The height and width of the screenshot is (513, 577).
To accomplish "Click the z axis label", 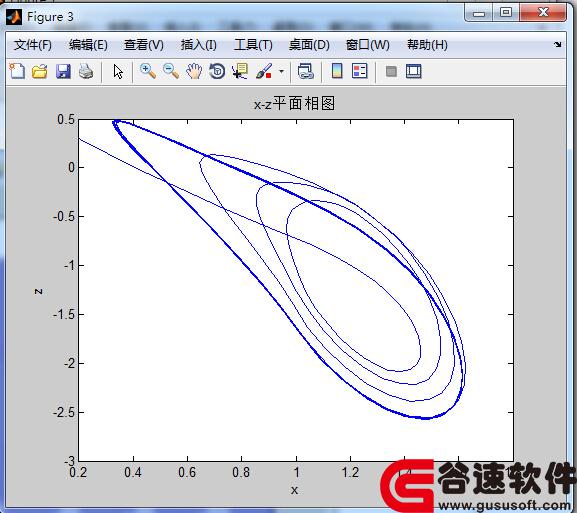I will pos(39,291).
